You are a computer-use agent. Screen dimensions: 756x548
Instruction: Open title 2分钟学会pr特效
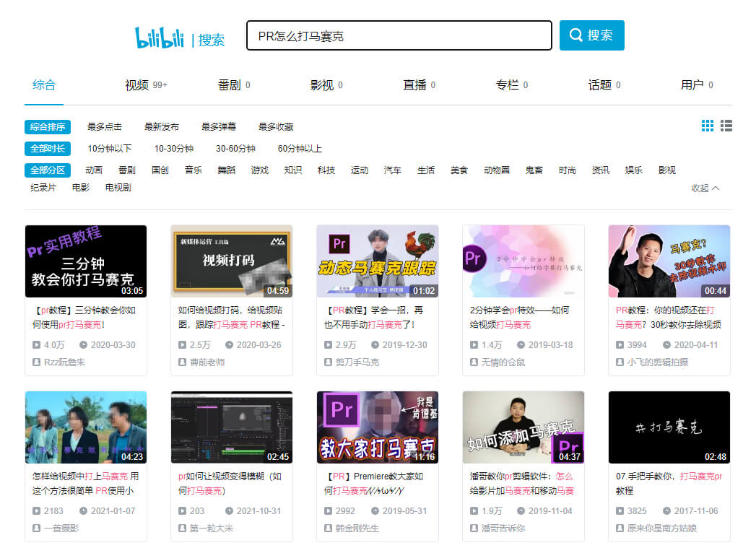pyautogui.click(x=520, y=318)
